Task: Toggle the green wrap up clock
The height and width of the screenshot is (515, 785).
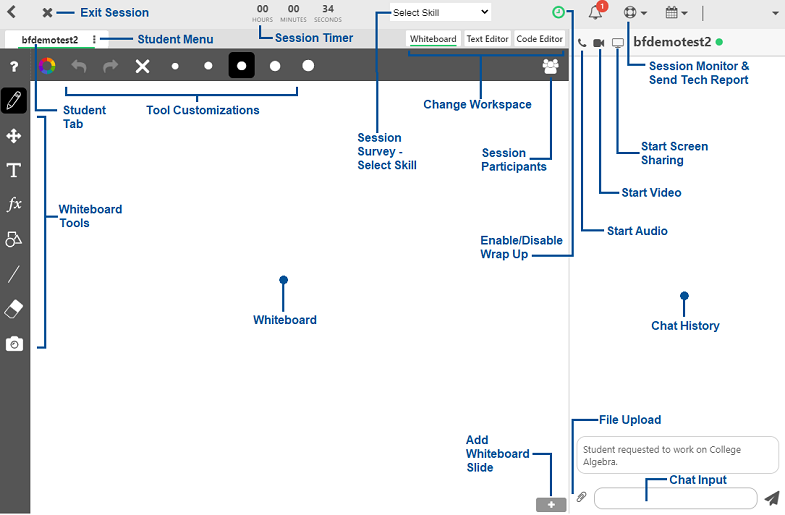Action: coord(558,13)
